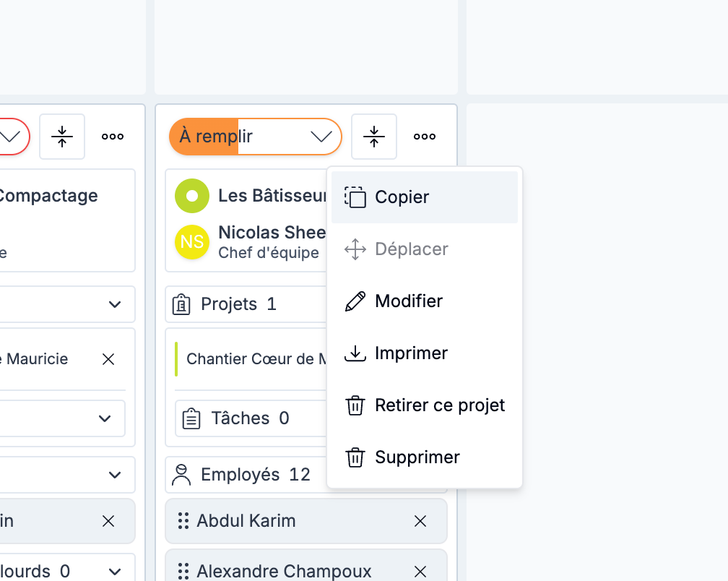Remove Abdul Karim from employees
Screen dimensions: 728x581
tap(420, 521)
